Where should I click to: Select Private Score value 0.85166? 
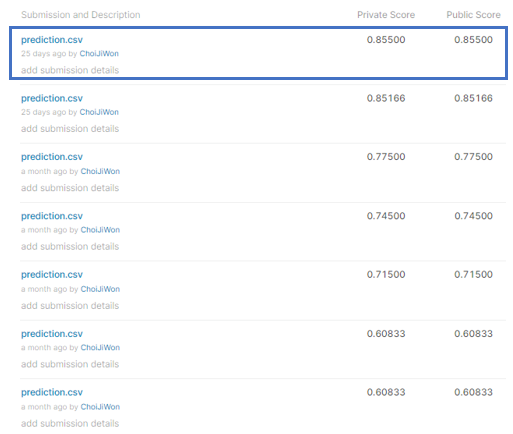(x=386, y=98)
